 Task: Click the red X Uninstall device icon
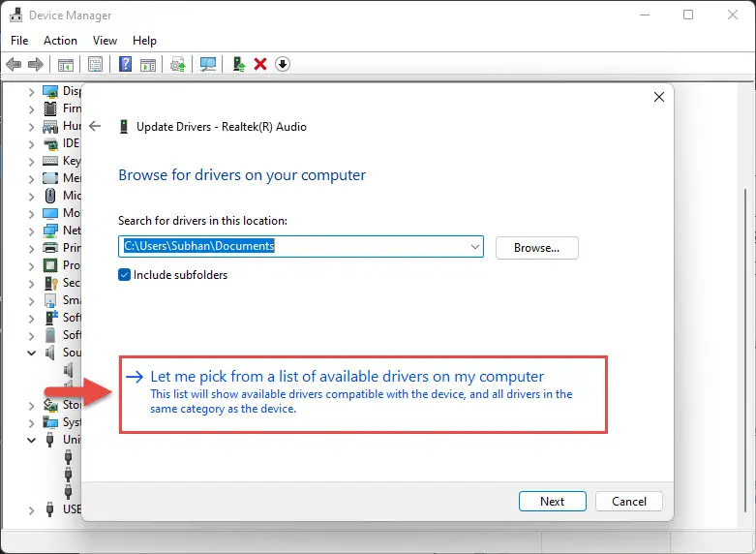(260, 65)
